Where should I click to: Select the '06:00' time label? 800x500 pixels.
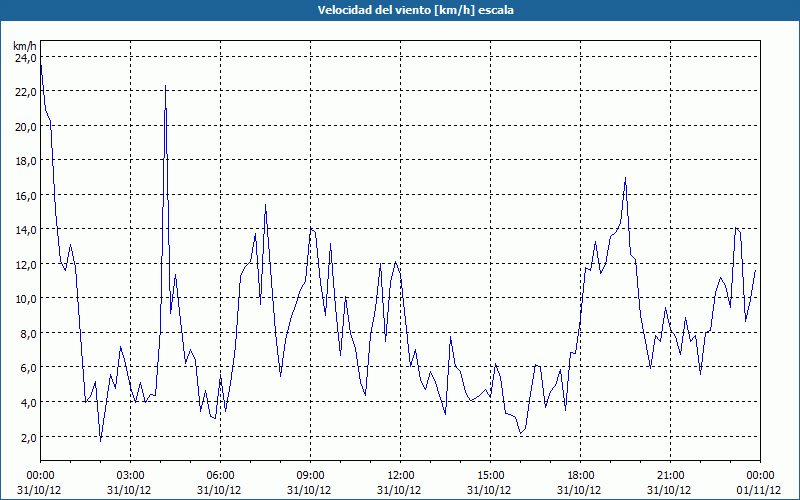(x=220, y=476)
